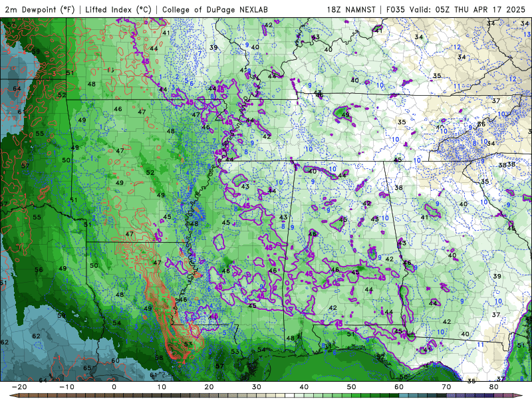Click the black "60" dewpoint value on the map
The width and height of the screenshot is (532, 399).
click(115, 360)
